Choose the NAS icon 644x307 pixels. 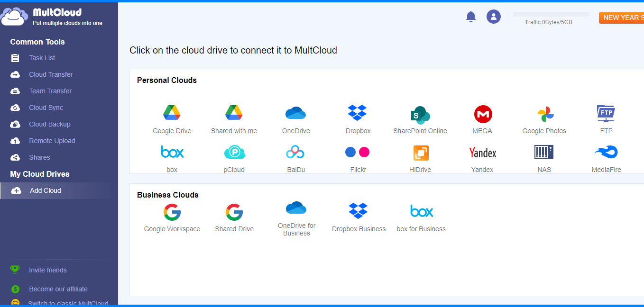click(544, 152)
